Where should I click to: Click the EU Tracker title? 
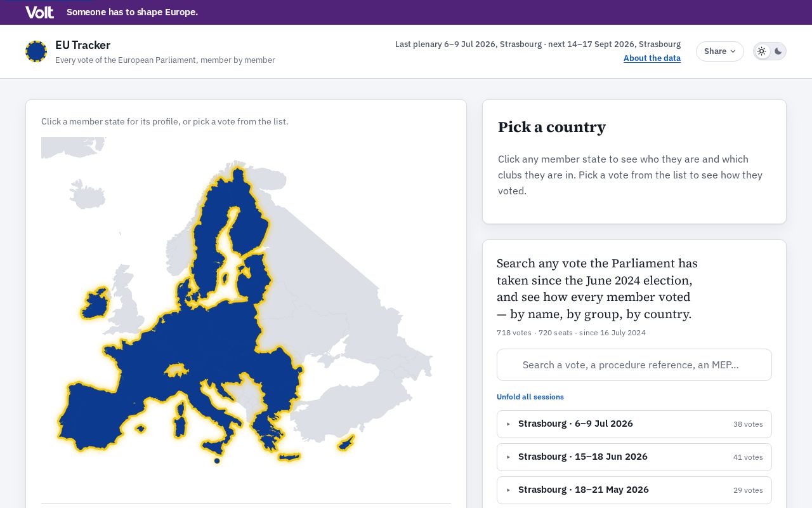82,45
